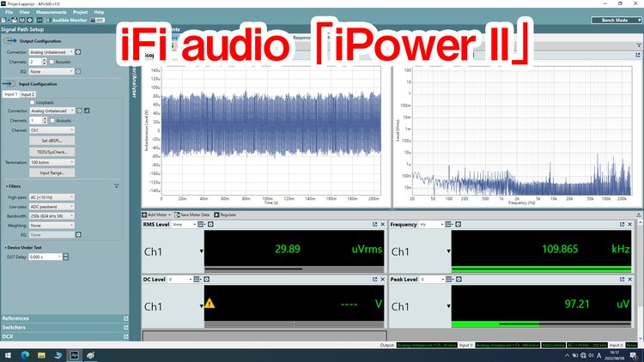Open the View menu
644x362 pixels.
(24, 12)
